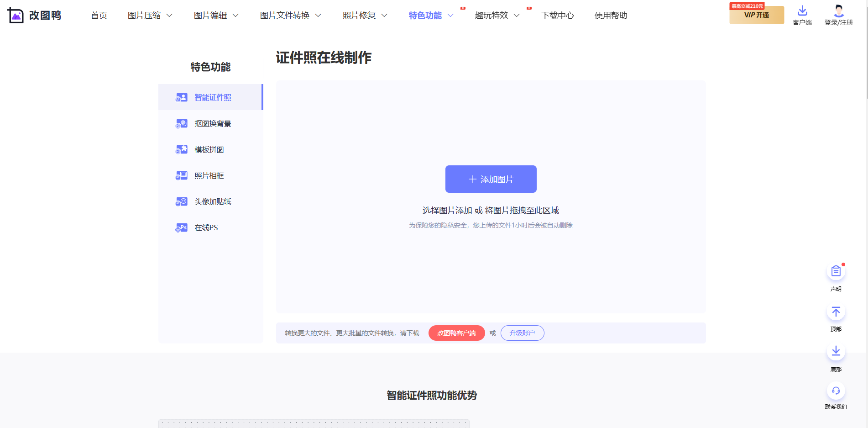Viewport: 868px width, 428px height.
Task: Click the 顶部 back-to-top icon
Action: coord(836,311)
